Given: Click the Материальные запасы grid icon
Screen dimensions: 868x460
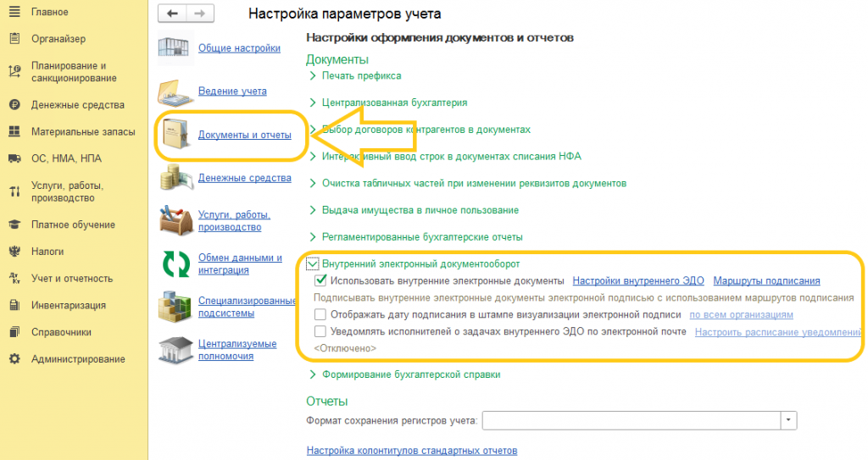Looking at the screenshot, I should coord(14,132).
